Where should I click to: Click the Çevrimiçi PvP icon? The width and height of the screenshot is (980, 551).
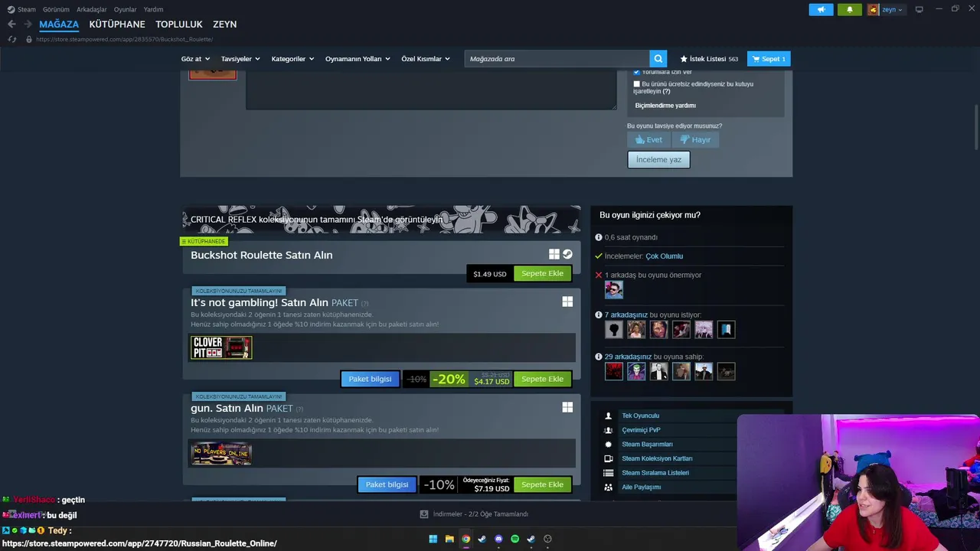pos(609,430)
